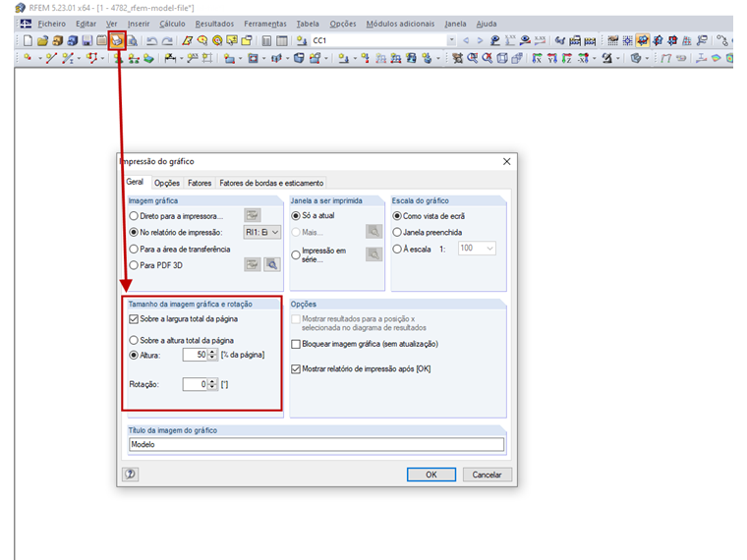
Task: Open the scale 100 dropdown
Action: (x=477, y=249)
